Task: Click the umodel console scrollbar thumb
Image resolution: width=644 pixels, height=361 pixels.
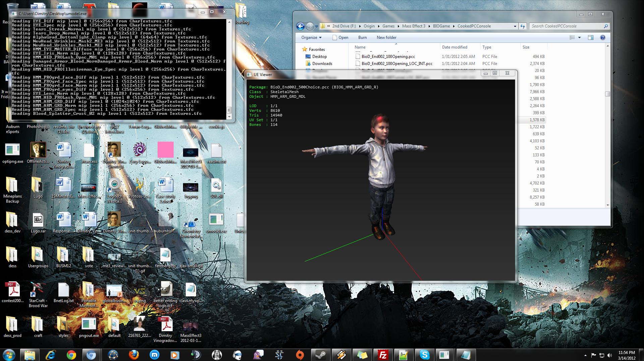Action: [x=229, y=110]
